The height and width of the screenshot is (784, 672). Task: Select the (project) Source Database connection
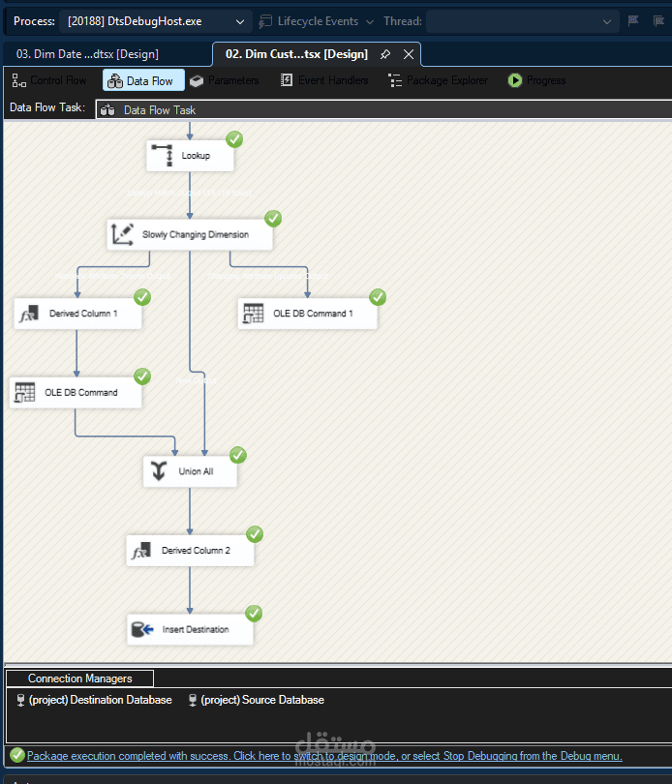click(257, 700)
